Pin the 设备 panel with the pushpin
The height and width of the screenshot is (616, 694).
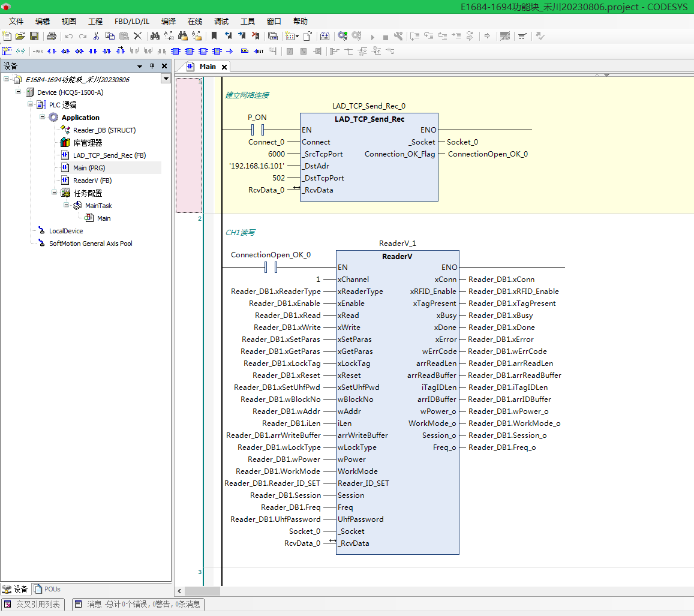pyautogui.click(x=152, y=66)
